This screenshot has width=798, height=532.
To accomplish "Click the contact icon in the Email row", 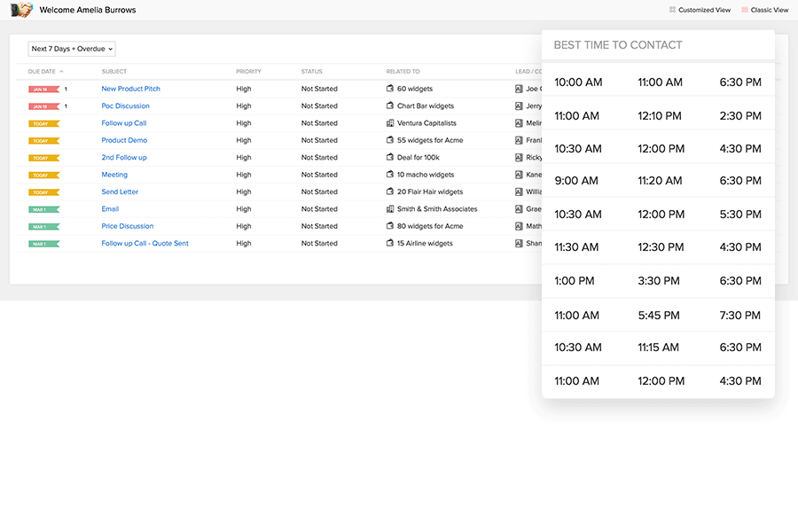I will (519, 208).
